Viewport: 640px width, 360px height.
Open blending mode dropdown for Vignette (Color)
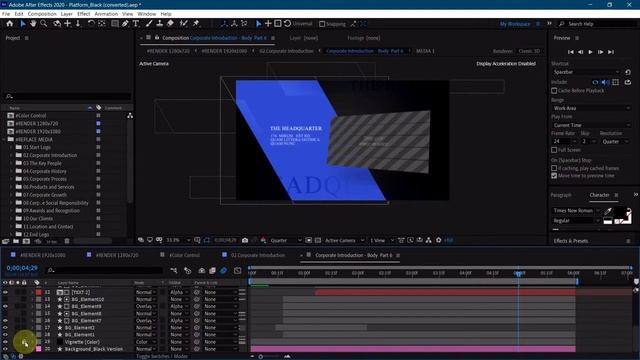pyautogui.click(x=145, y=342)
